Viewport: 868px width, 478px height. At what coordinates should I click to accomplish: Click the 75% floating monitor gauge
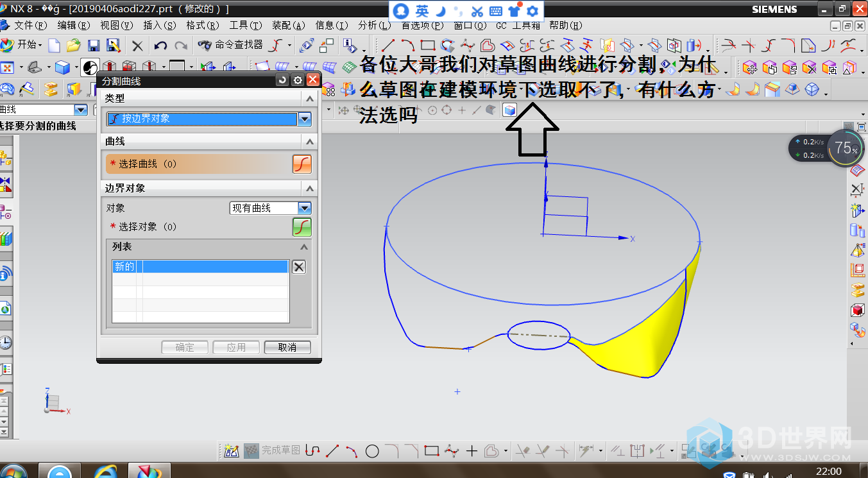(x=846, y=149)
